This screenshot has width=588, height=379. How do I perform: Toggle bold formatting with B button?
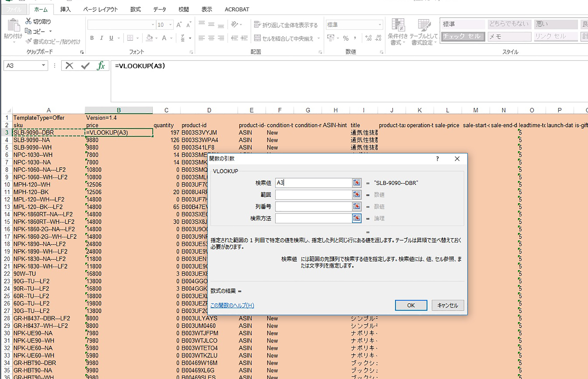point(92,38)
